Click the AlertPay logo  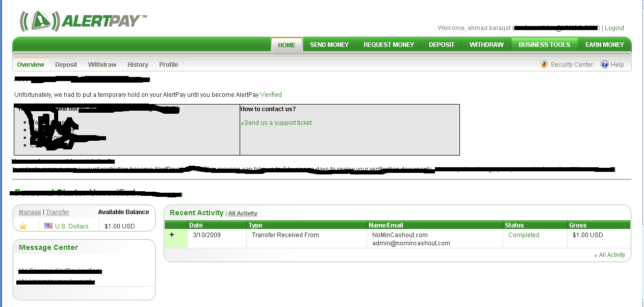(x=83, y=21)
